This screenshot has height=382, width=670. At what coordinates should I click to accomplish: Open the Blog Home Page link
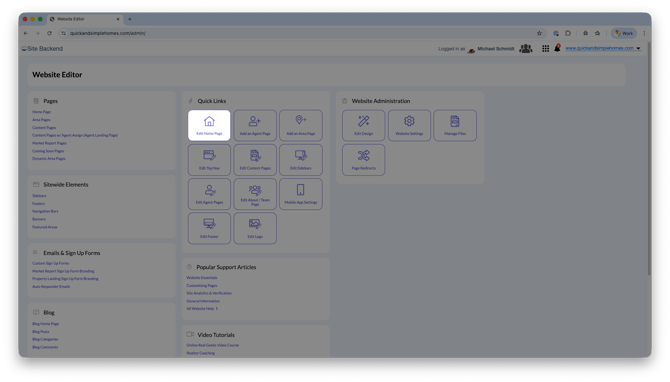(46, 323)
